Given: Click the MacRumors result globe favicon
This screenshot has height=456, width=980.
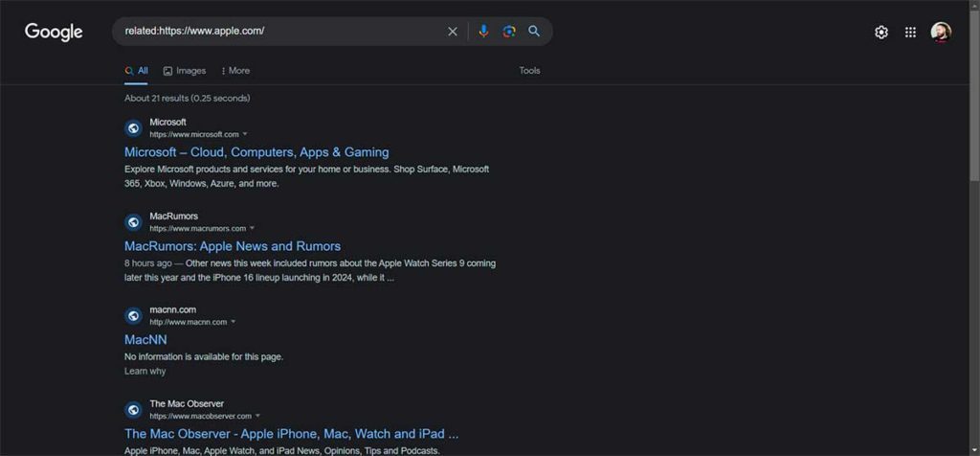Looking at the screenshot, I should point(133,222).
